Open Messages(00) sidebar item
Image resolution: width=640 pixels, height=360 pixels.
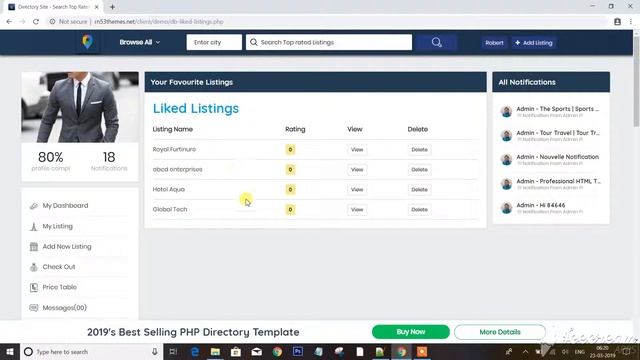pos(64,308)
